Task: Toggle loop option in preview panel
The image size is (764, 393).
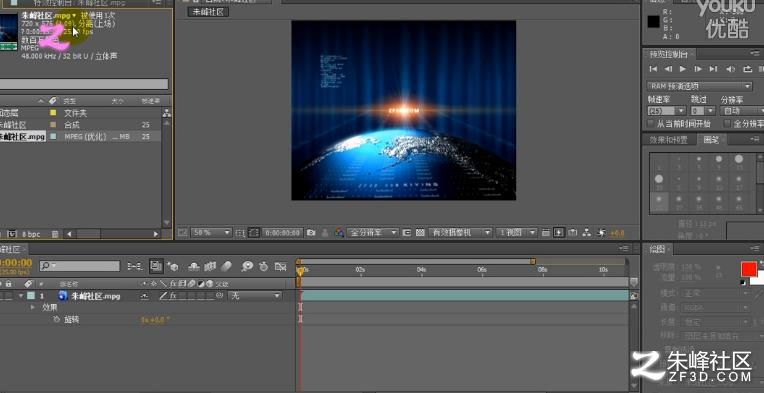Action: (747, 69)
